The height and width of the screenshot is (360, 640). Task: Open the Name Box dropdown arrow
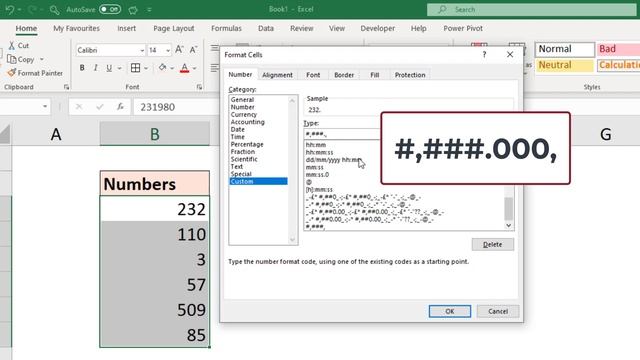click(45, 107)
